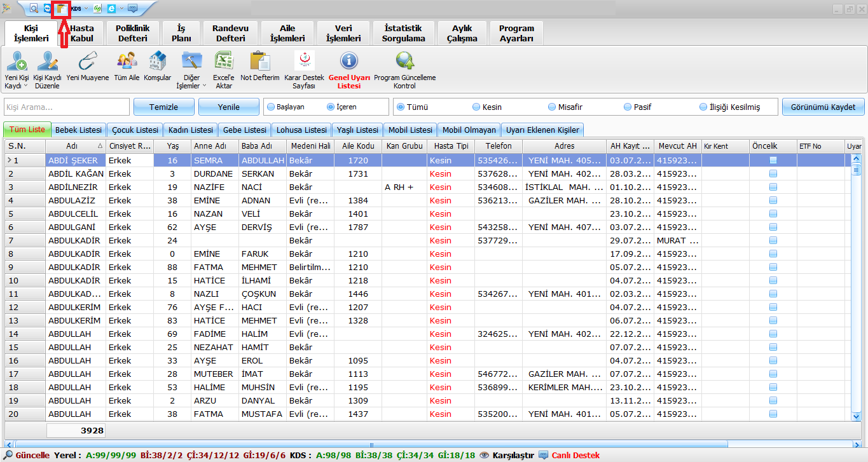Tick Öncelik checkbox for ABDİ ŞEKER
This screenshot has width=868, height=462.
coord(773,160)
